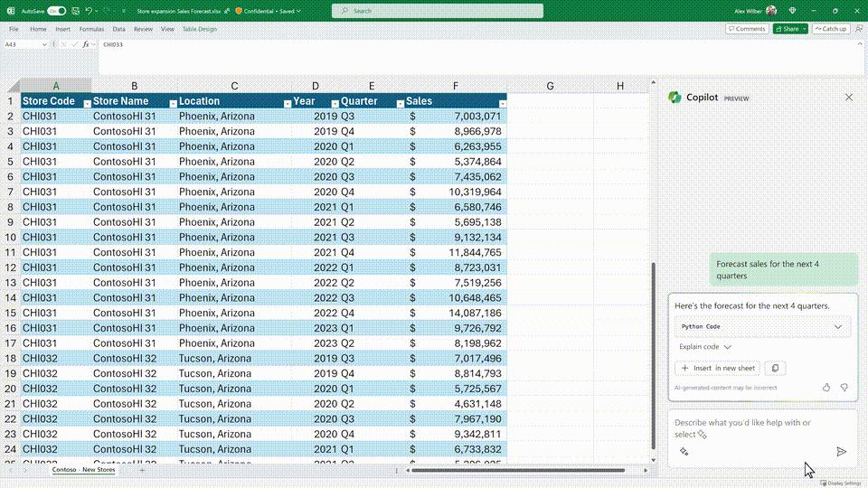Open the sparkle prompt suggestions icon
Viewport: 868px width, 488px height.
(x=684, y=451)
